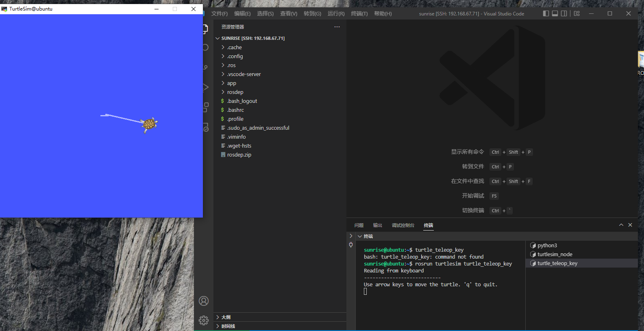Viewport: 644px width, 331px height.
Task: Open the Manage gear in VS Code
Action: (204, 320)
